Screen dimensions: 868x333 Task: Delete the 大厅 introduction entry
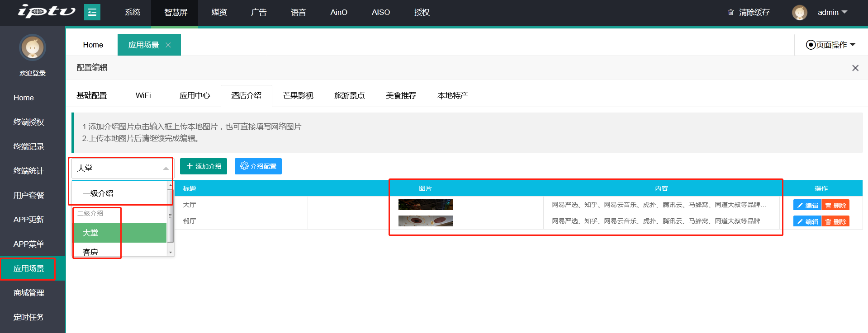click(835, 205)
